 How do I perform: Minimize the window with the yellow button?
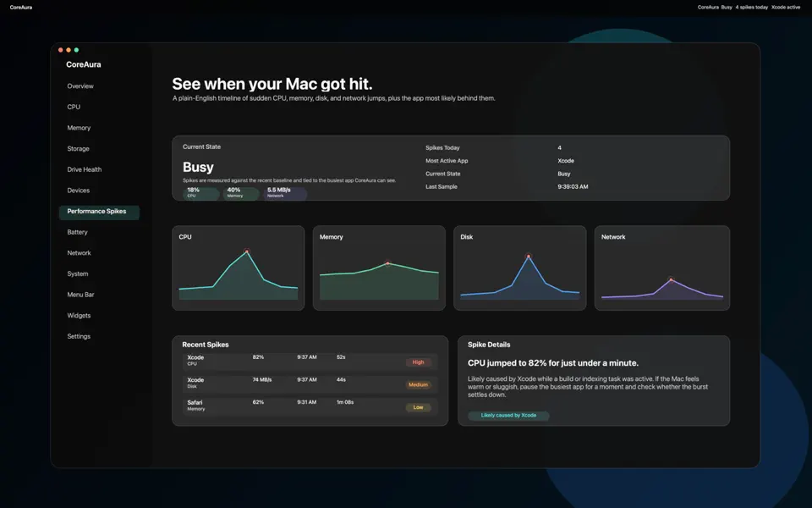click(69, 50)
